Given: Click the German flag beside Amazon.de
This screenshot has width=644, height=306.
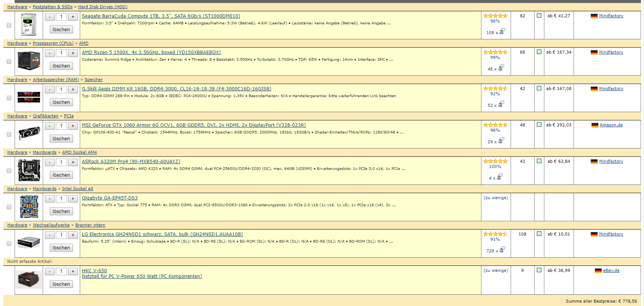Looking at the screenshot, I should click(595, 125).
